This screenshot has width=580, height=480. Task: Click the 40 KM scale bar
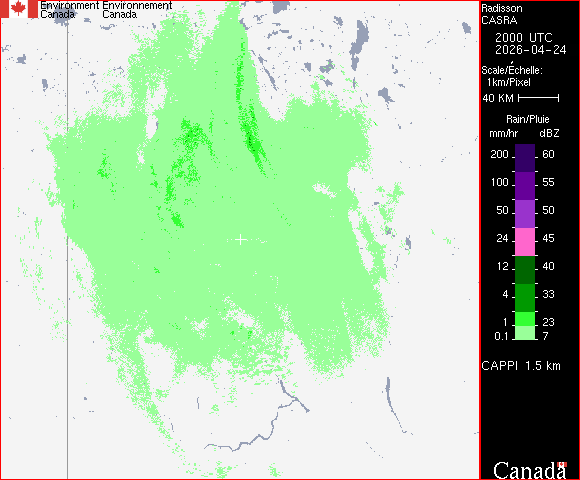(538, 98)
